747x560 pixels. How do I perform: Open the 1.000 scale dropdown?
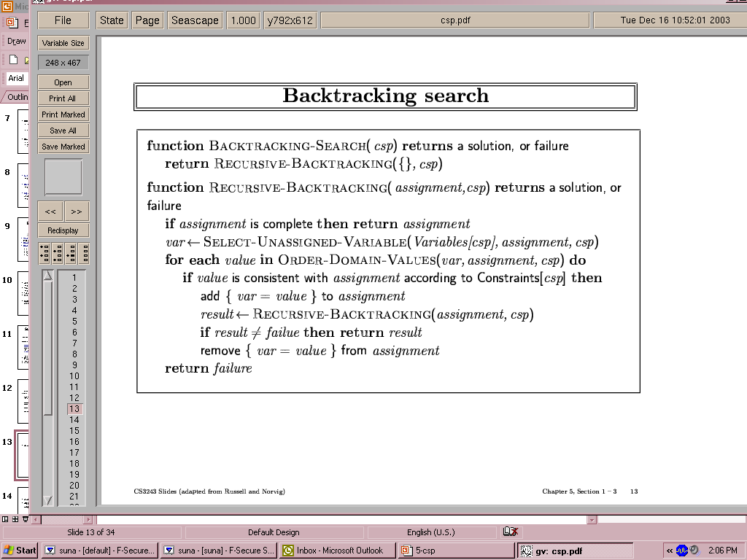tap(243, 20)
